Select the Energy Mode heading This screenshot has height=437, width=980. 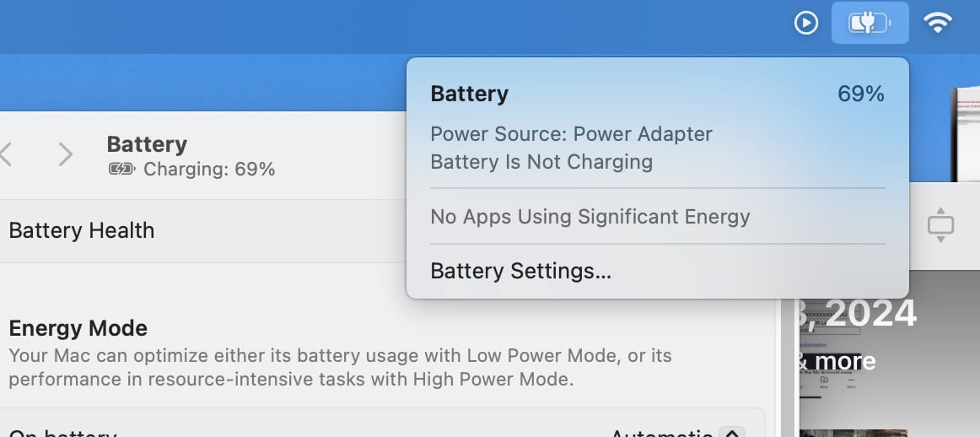(x=78, y=328)
